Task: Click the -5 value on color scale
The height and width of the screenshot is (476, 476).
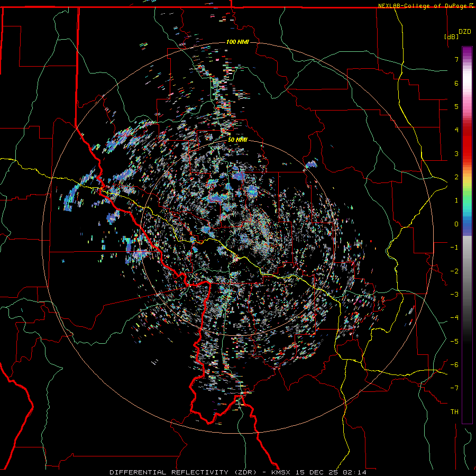Action: pos(454,342)
